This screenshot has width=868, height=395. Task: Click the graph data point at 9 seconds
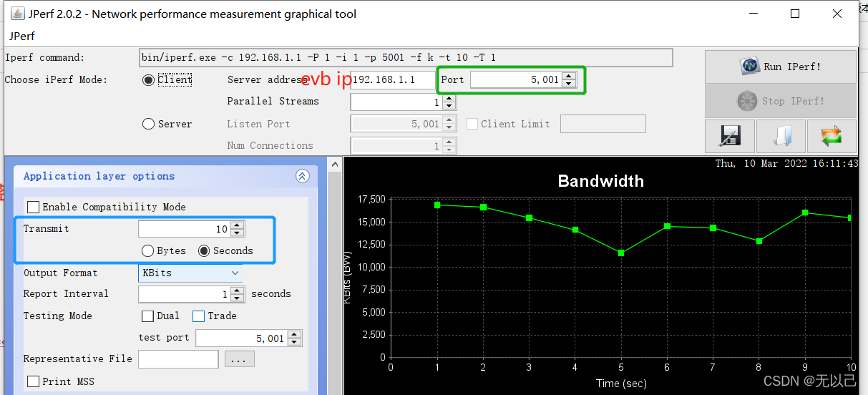[x=805, y=213]
